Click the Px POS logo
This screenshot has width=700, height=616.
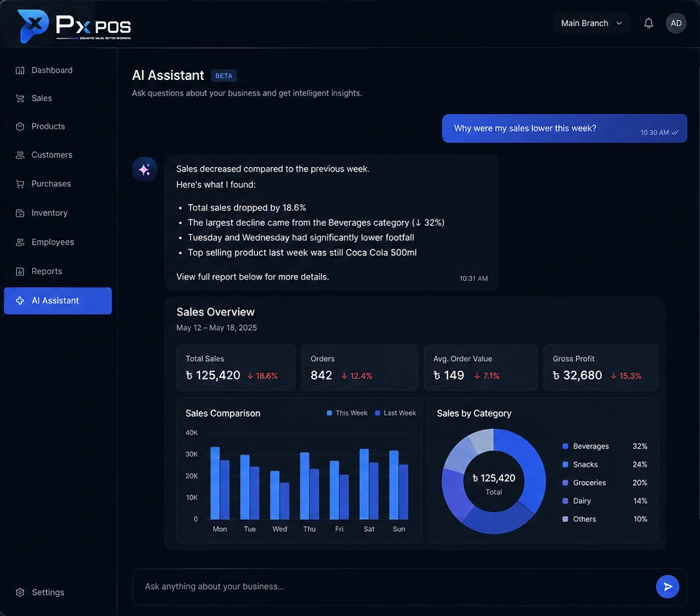pos(75,26)
